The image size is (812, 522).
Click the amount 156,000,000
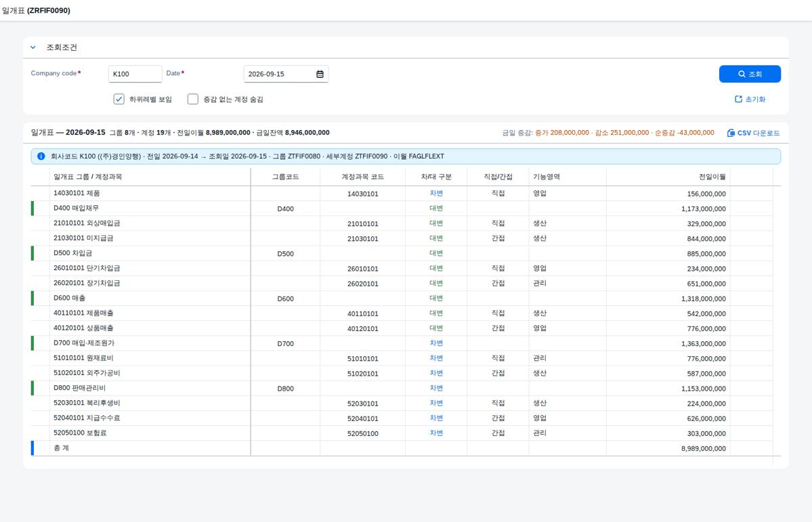coord(706,194)
